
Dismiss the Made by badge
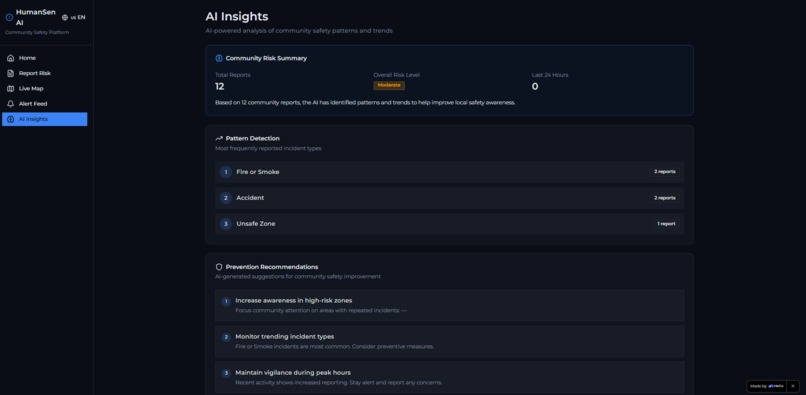(793, 386)
